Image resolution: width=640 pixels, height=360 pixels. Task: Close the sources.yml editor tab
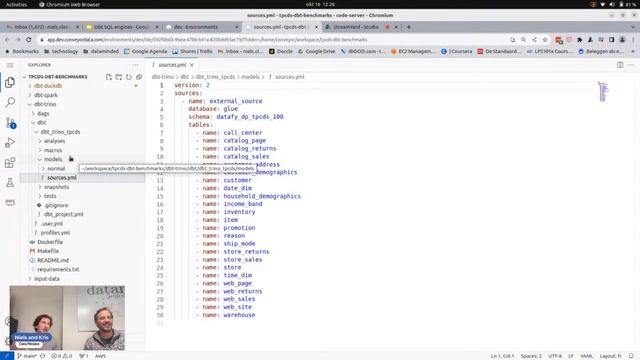191,65
